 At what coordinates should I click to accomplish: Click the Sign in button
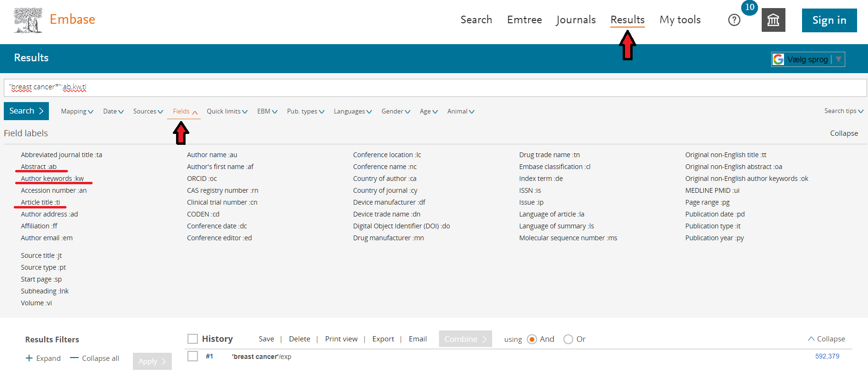point(829,20)
